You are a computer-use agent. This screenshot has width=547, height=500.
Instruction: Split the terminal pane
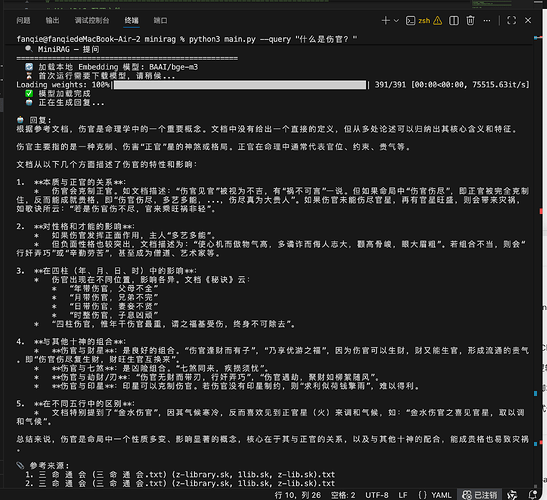(x=454, y=21)
